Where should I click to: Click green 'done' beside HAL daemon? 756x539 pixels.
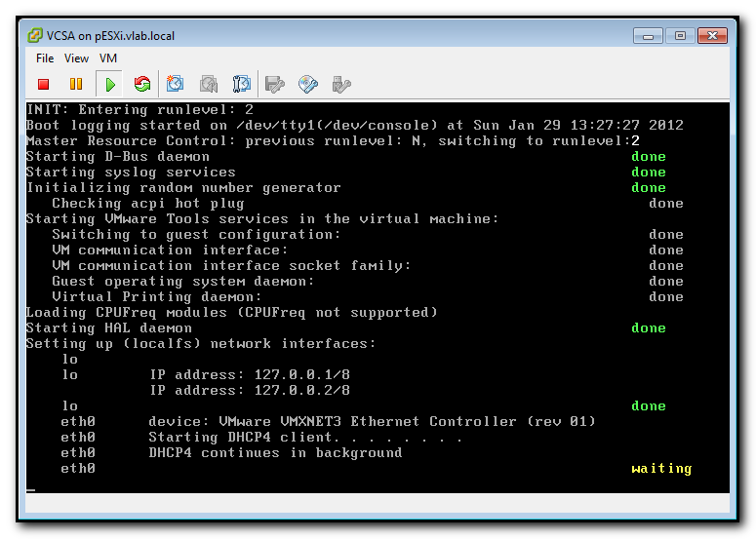[x=649, y=328]
